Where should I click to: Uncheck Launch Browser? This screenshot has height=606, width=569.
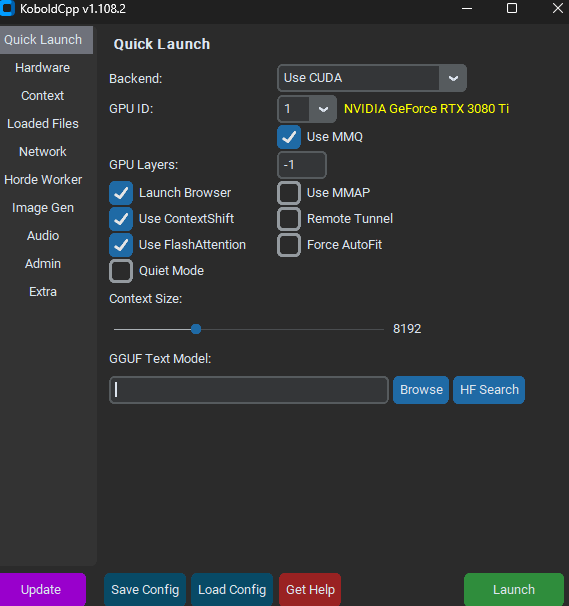tap(121, 193)
